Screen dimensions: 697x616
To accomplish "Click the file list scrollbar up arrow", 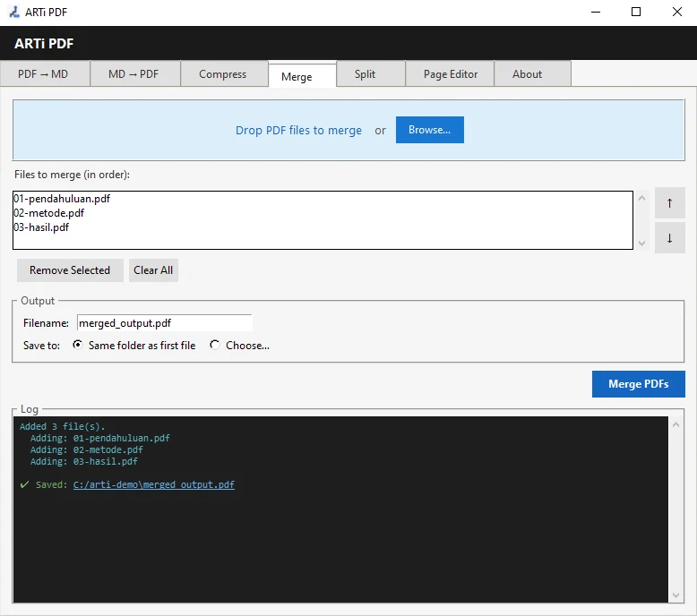I will pos(641,198).
